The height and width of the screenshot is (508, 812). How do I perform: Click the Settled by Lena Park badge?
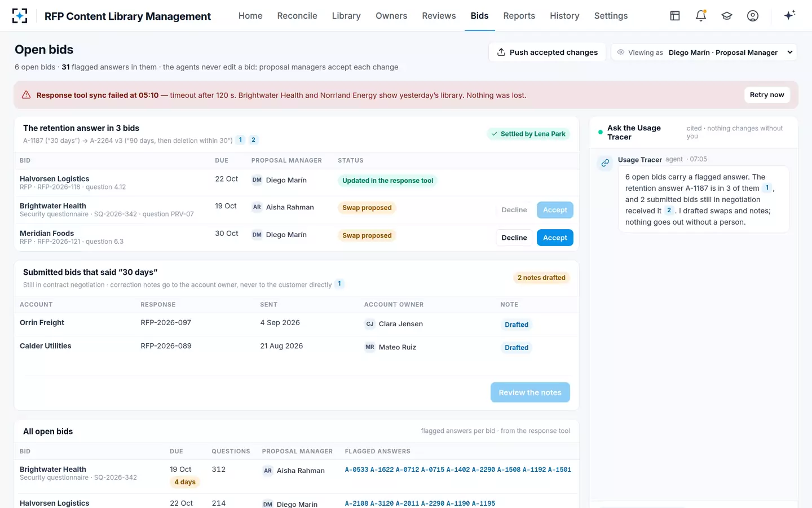pos(528,134)
